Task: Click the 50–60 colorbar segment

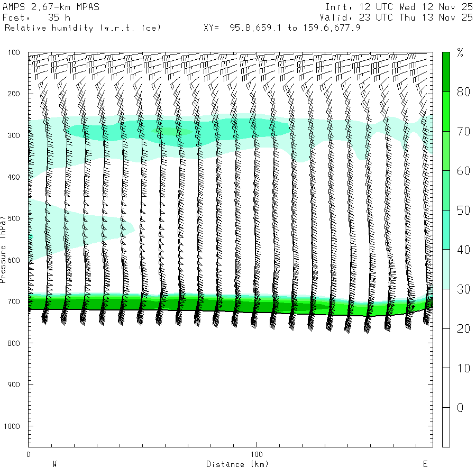Action: (446, 190)
